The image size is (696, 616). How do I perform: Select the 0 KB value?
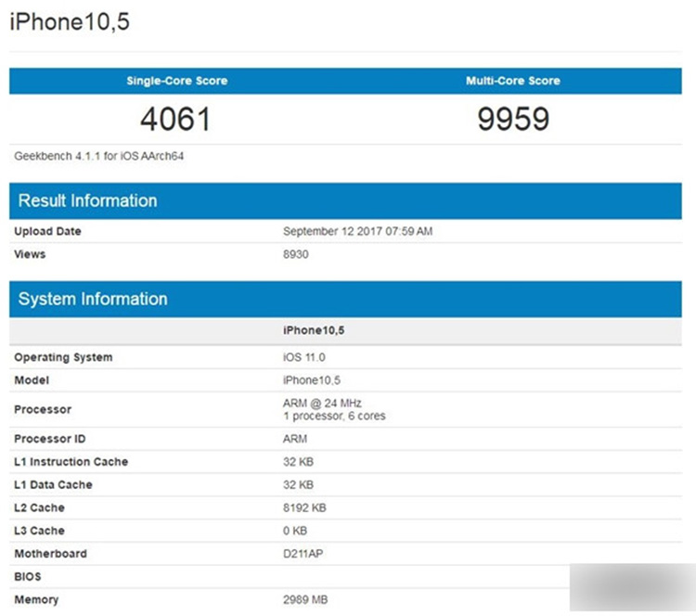[x=295, y=532]
